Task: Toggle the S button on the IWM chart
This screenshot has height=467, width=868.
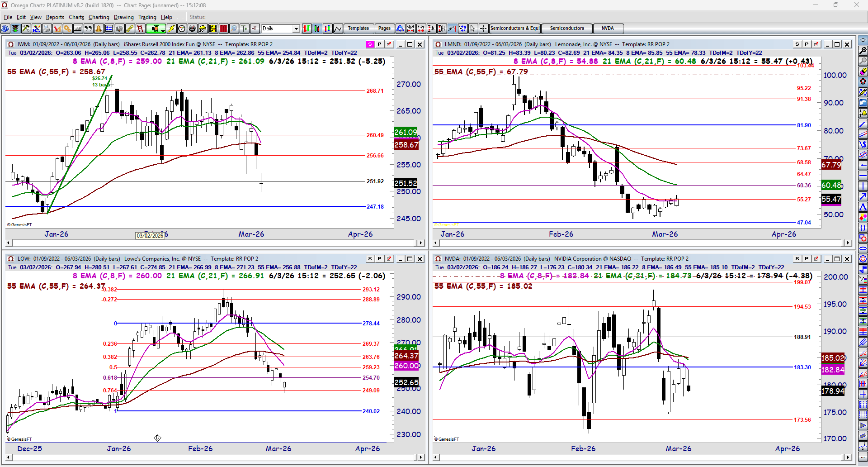Action: tap(370, 44)
